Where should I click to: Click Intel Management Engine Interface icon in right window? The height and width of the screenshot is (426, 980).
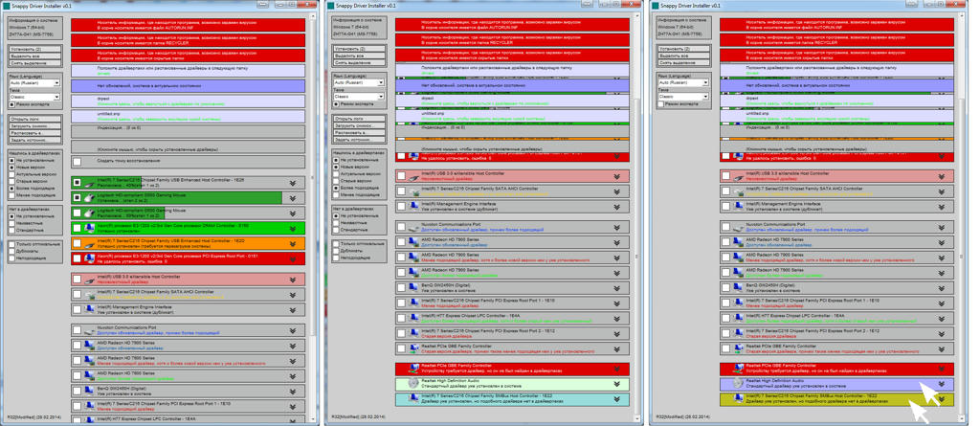pyautogui.click(x=740, y=207)
